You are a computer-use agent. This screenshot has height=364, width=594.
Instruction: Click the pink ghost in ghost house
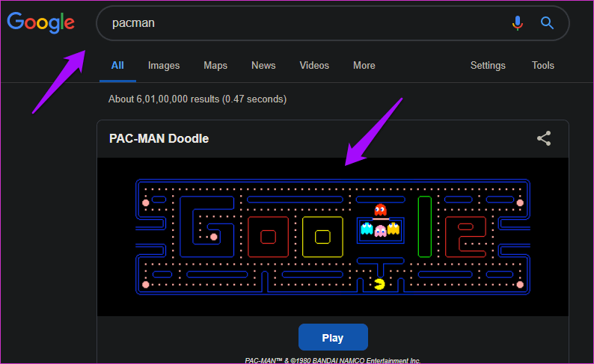click(x=380, y=229)
